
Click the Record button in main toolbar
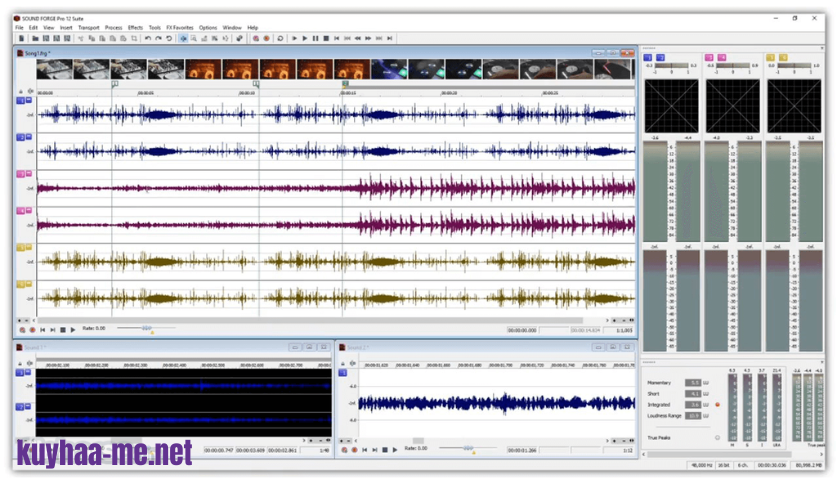[x=267, y=38]
